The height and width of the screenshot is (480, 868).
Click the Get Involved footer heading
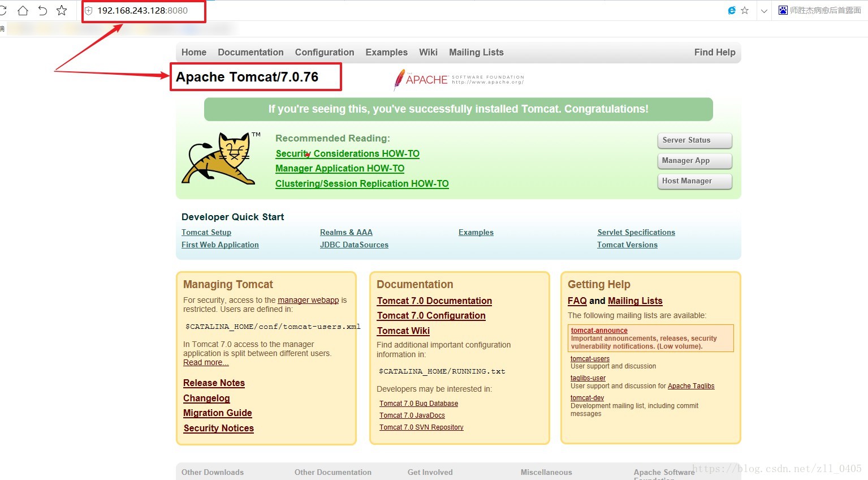[430, 472]
